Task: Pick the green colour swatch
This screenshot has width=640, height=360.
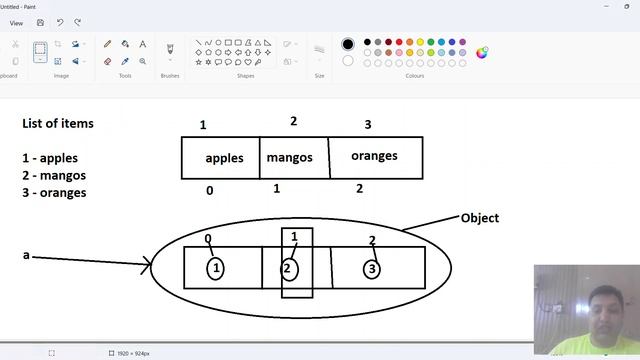Action: tap(431, 42)
